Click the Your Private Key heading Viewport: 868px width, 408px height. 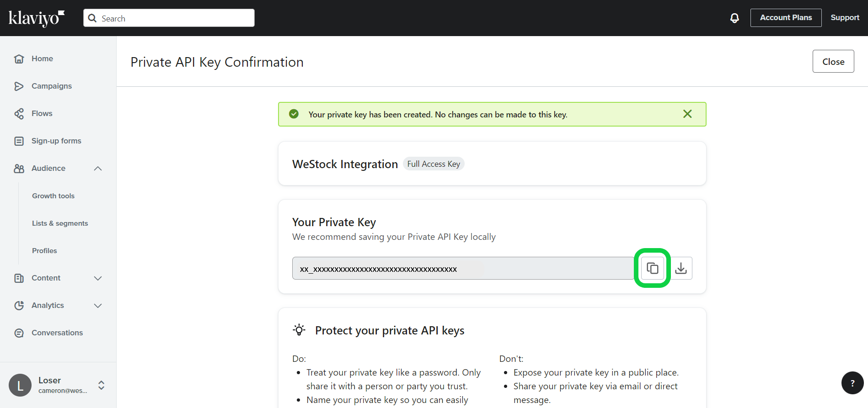point(334,222)
